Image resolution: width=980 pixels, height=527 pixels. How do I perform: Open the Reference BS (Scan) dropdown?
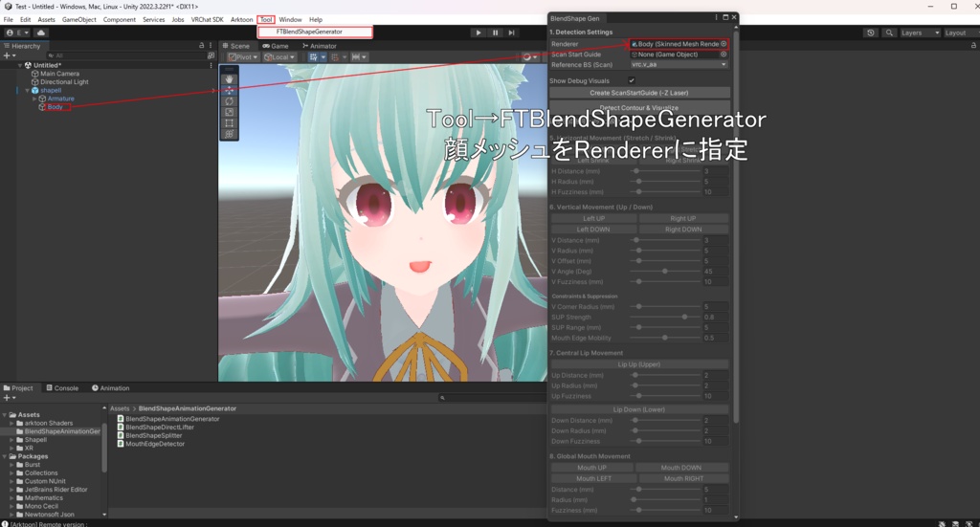pyautogui.click(x=679, y=64)
